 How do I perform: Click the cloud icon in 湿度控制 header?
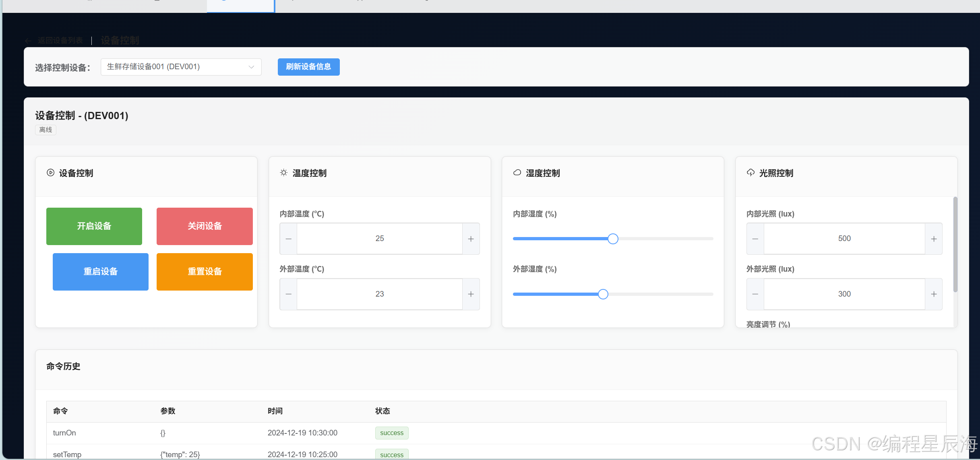(517, 173)
